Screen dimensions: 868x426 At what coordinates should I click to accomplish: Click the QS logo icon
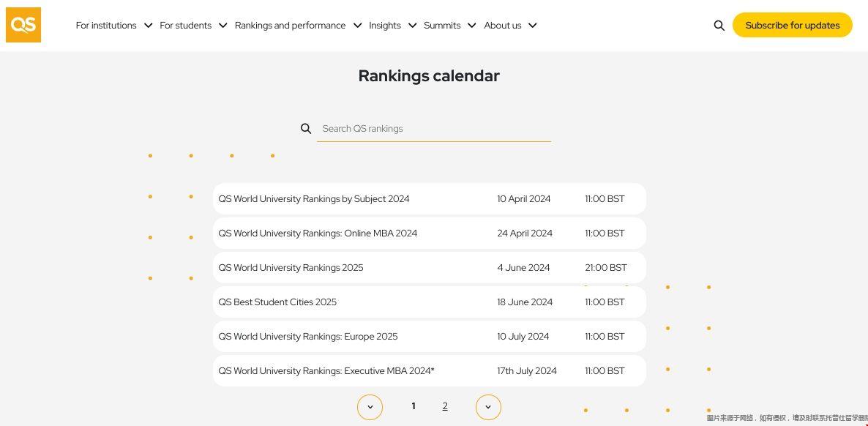point(23,25)
